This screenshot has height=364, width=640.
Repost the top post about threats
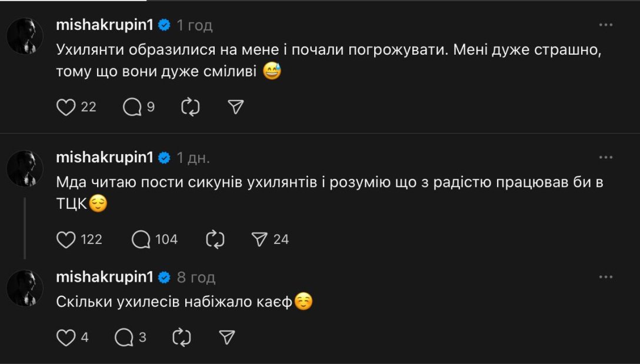189,107
